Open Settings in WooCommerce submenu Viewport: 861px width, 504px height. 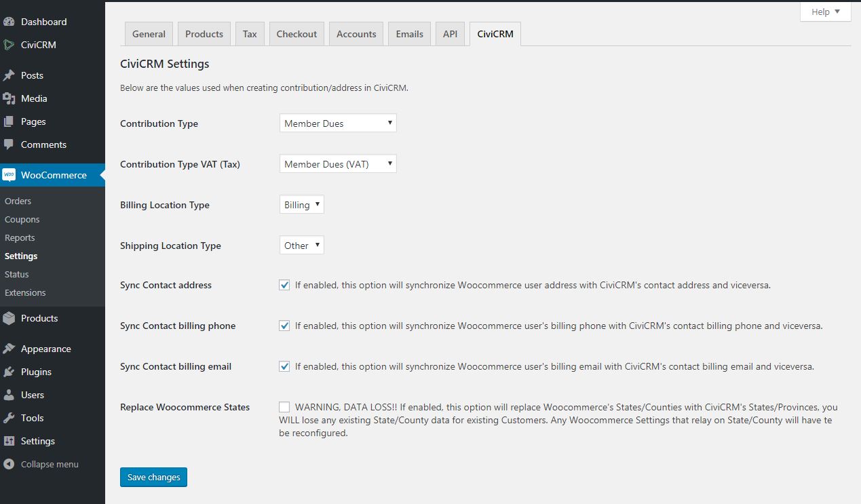21,256
